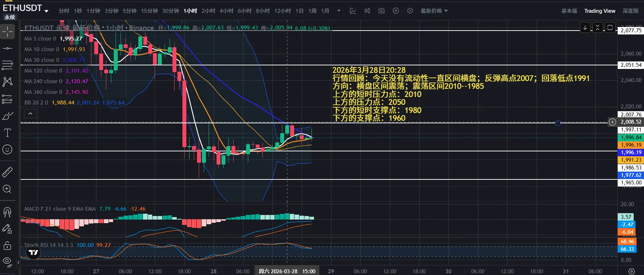Click the 1,965.00 price level label
The width and height of the screenshot is (644, 275).
tap(631, 183)
